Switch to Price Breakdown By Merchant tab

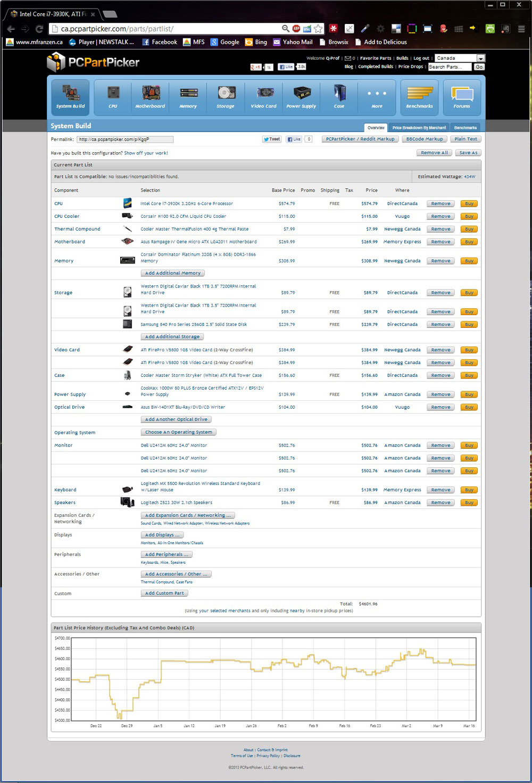[x=419, y=128]
